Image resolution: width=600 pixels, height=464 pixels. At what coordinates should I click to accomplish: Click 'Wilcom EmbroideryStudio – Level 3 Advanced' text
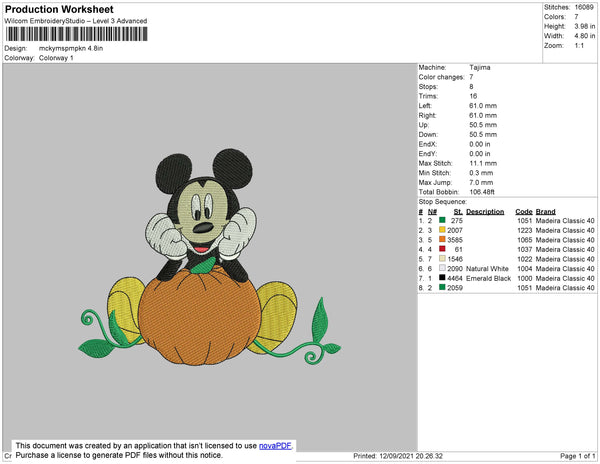coord(76,21)
